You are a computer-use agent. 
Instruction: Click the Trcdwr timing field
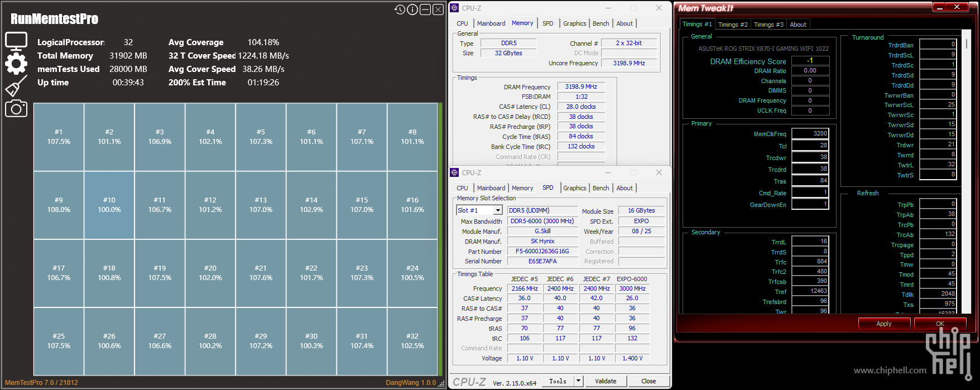click(x=810, y=157)
